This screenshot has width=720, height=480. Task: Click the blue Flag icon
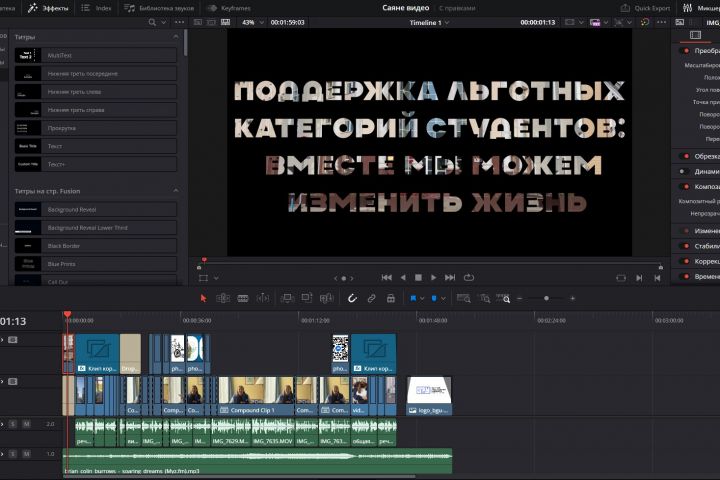point(413,299)
